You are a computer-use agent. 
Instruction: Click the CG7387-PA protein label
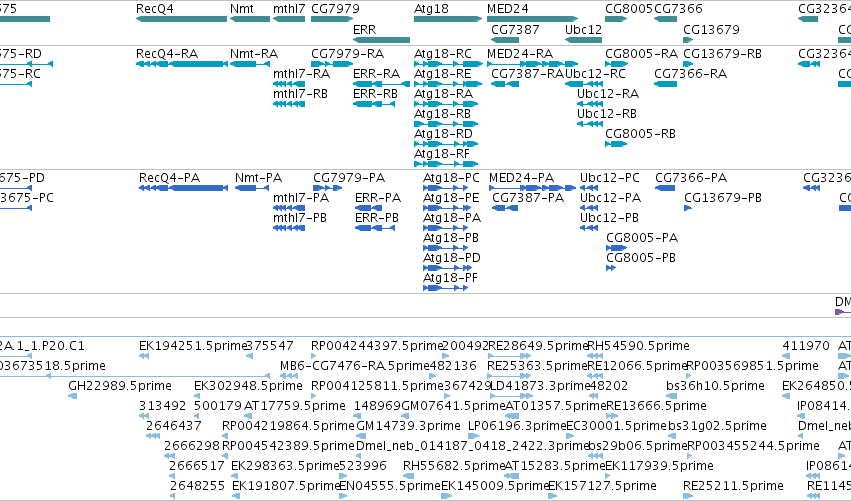pos(528,198)
